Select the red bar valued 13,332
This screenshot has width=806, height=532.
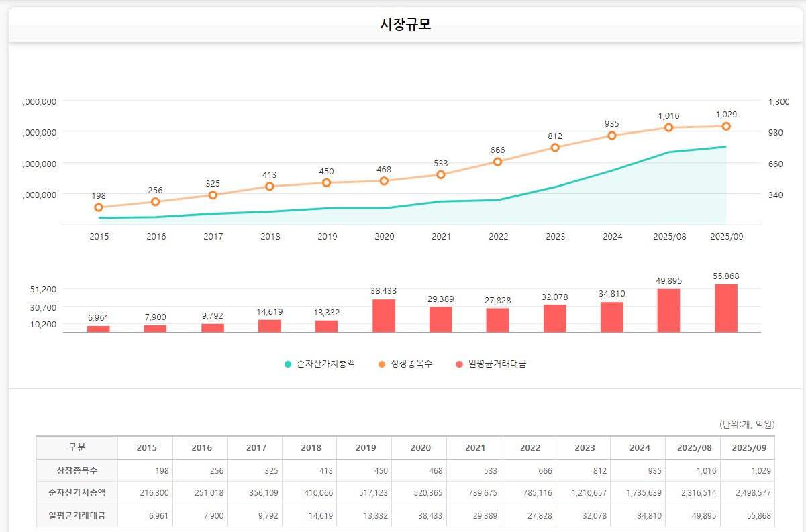pyautogui.click(x=327, y=327)
